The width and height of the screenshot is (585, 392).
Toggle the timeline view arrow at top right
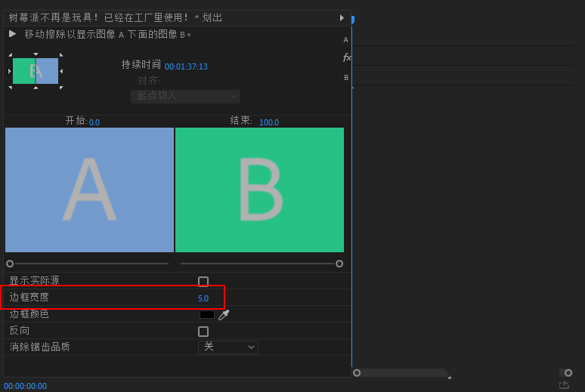point(342,17)
